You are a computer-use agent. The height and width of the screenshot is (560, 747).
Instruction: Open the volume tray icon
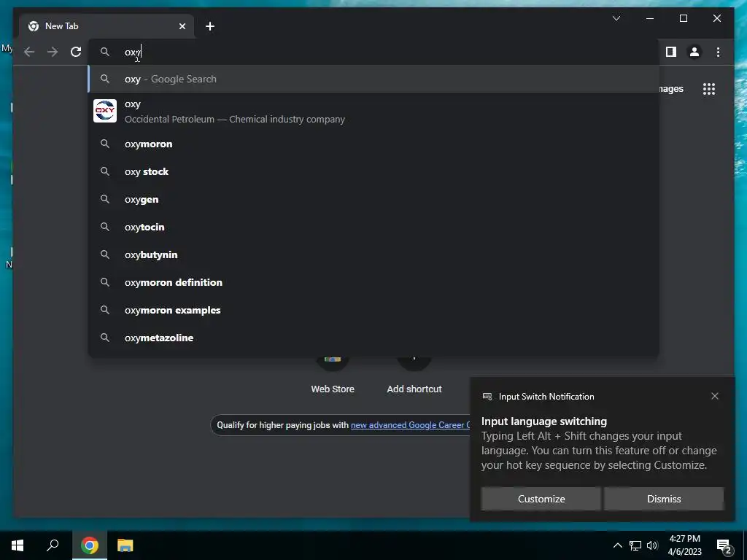click(652, 545)
